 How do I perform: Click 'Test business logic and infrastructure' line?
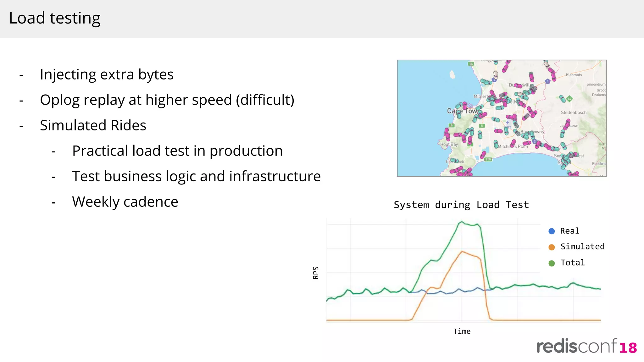click(196, 176)
